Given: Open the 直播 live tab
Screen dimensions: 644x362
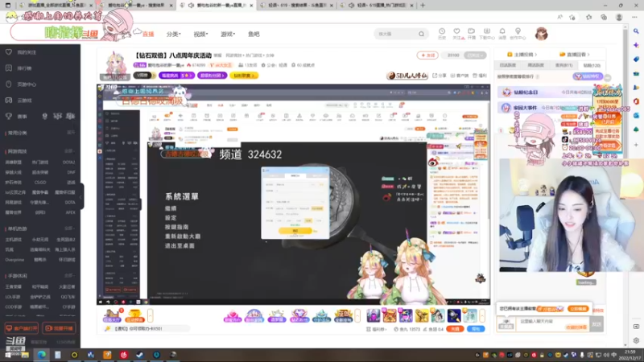Looking at the screenshot, I should click(148, 34).
